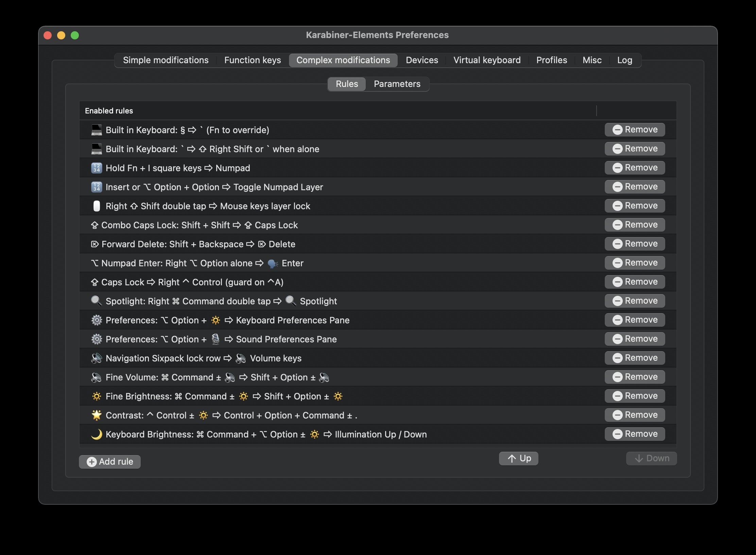Remove the Numpad Enter rule
Screen dimensions: 756x555
pos(635,263)
